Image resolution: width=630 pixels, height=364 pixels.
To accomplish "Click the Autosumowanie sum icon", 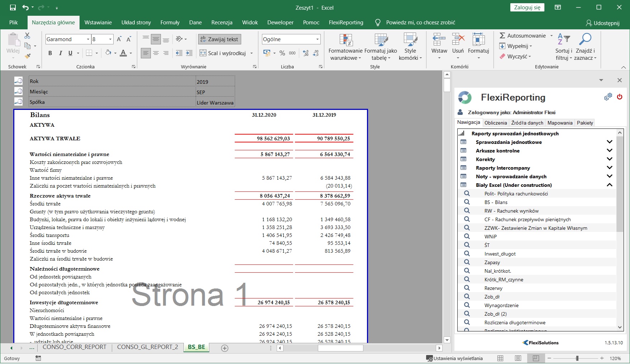I will [502, 36].
